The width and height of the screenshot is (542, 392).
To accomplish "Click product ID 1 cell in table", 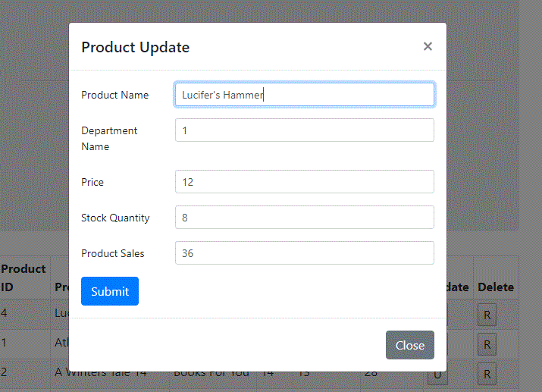I will (x=25, y=343).
